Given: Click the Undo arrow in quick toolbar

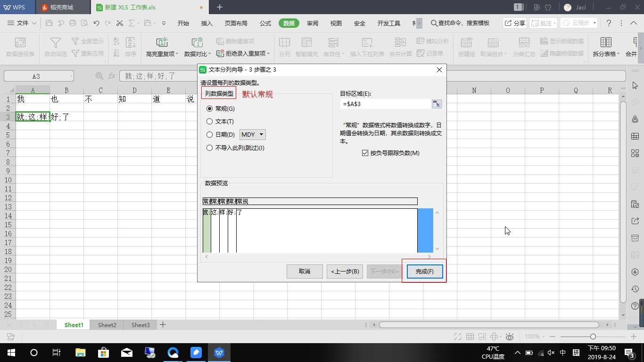Looking at the screenshot, I should 97,23.
